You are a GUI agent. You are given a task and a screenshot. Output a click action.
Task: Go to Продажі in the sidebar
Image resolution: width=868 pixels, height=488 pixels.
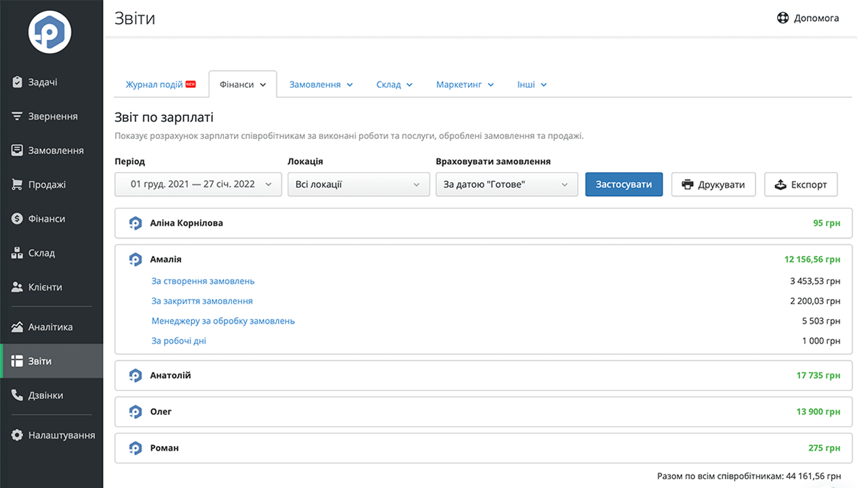click(52, 184)
